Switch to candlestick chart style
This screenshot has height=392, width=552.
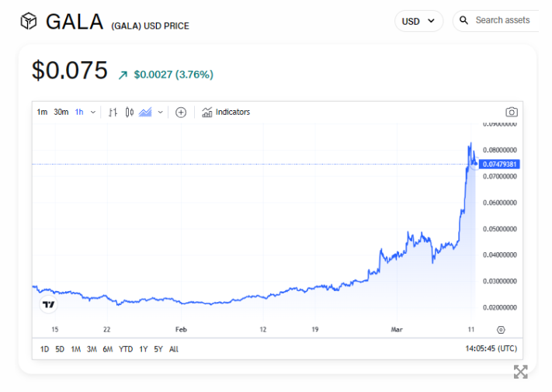[x=130, y=113]
